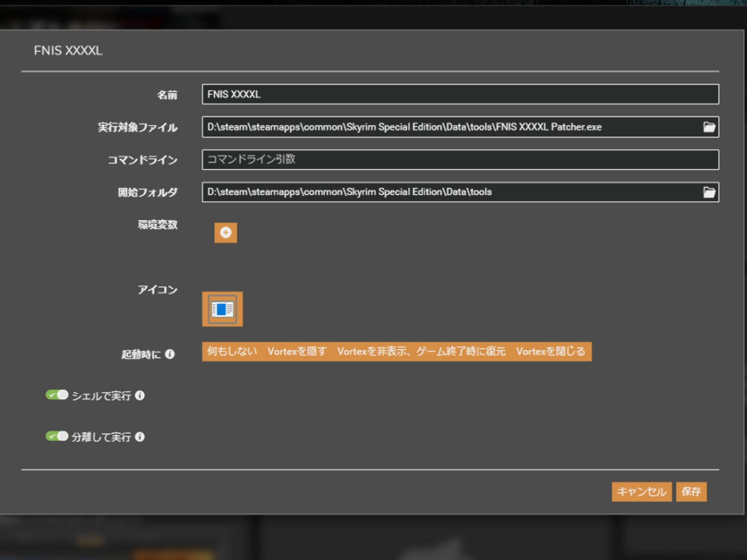Select Vortexを閉じる option

(551, 352)
